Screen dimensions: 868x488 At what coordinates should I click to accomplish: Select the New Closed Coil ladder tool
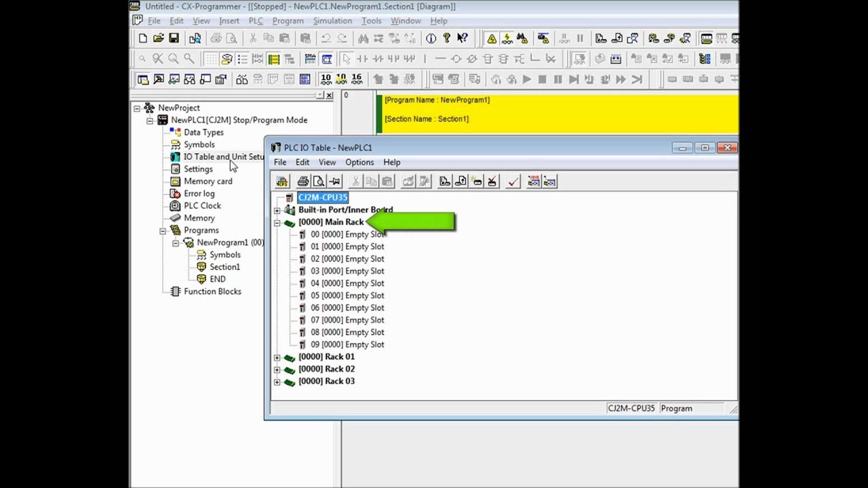[x=471, y=59]
